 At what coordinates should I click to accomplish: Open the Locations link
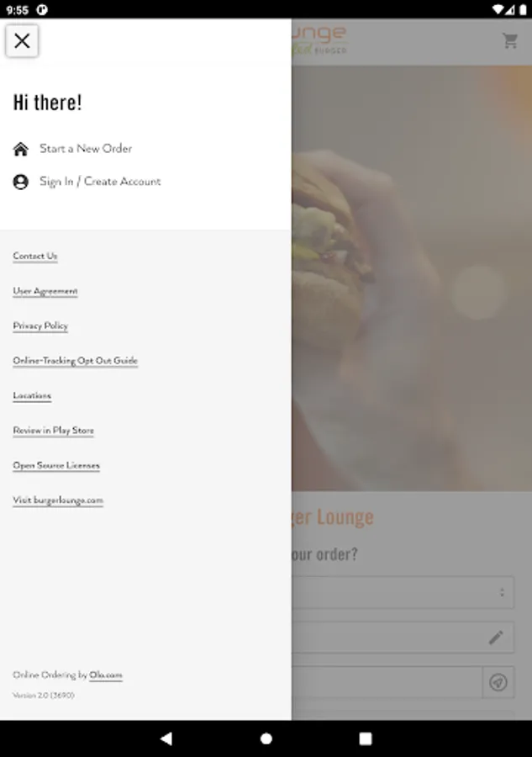pyautogui.click(x=32, y=395)
